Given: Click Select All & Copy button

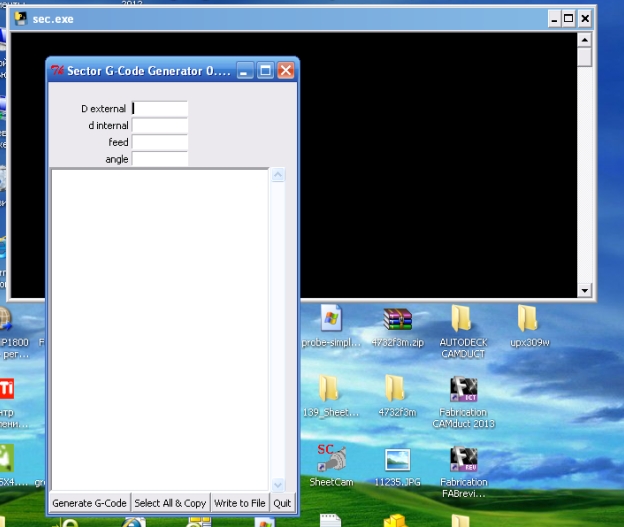Looking at the screenshot, I should click(x=170, y=503).
